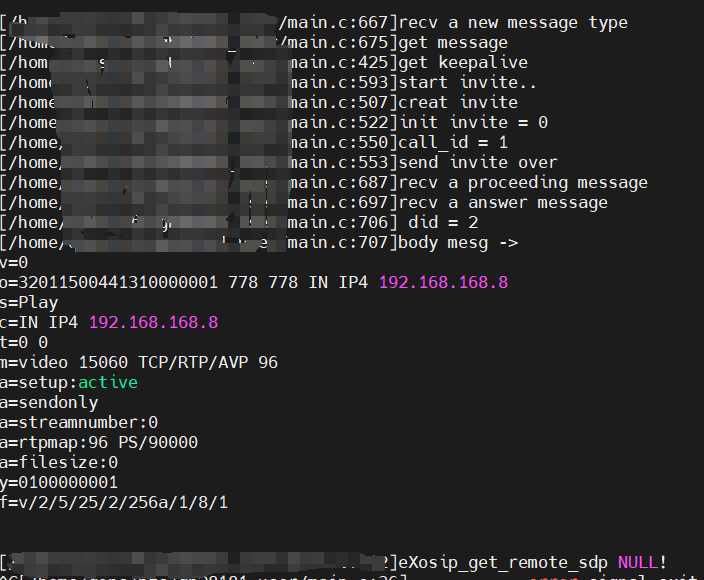The image size is (704, 580).
Task: Click the 'y=0100000001' line
Action: (59, 483)
